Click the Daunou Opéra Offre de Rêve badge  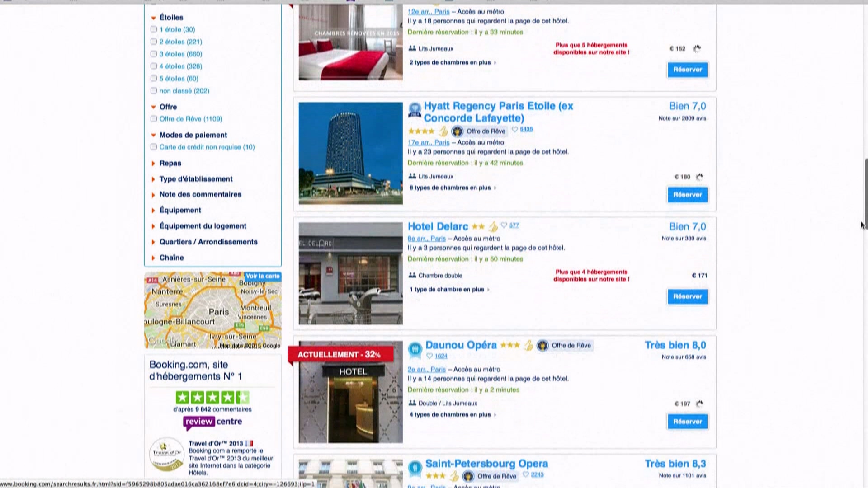click(x=565, y=346)
